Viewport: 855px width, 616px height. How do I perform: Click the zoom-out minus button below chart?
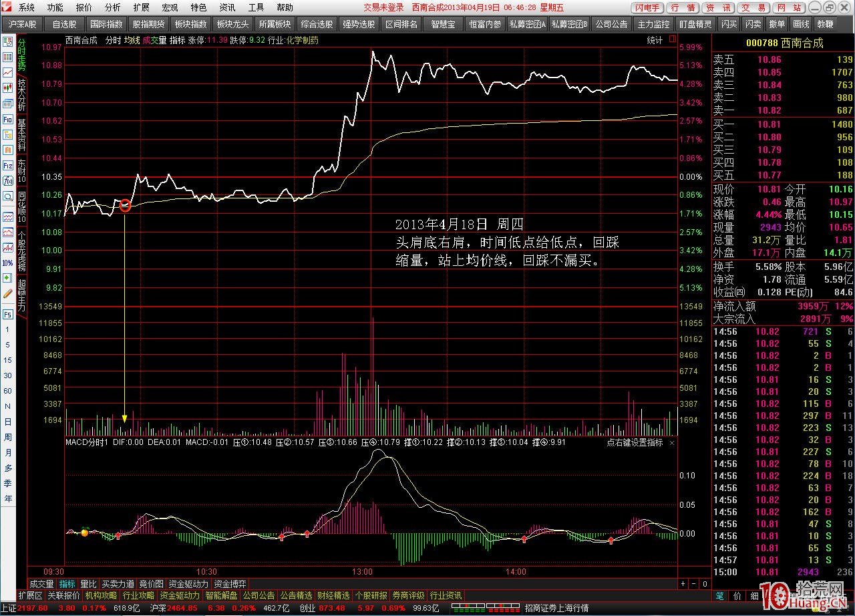pyautogui.click(x=693, y=583)
